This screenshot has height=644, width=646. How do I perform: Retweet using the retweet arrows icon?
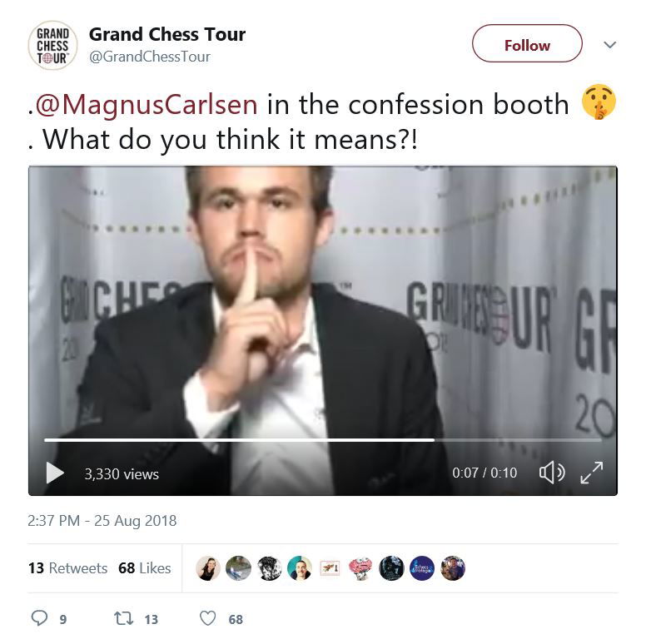(x=122, y=618)
